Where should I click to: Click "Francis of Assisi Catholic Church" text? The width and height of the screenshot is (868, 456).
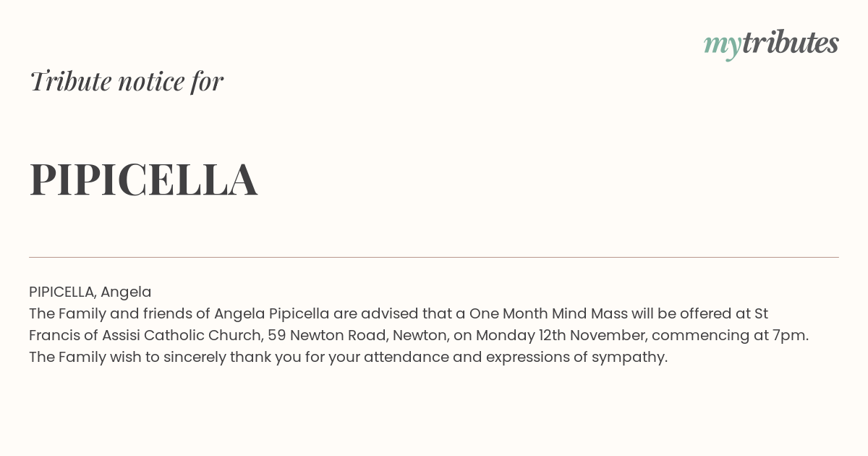click(146, 335)
